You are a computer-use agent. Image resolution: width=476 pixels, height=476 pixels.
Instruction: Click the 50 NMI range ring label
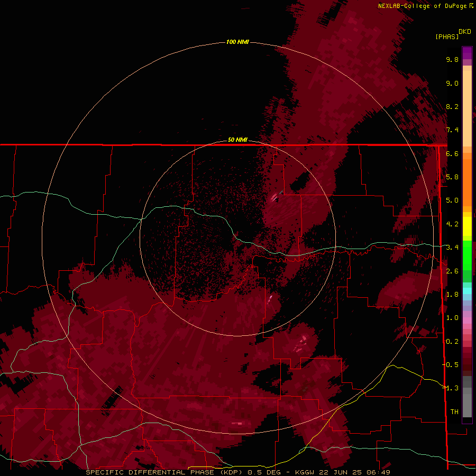click(x=237, y=140)
